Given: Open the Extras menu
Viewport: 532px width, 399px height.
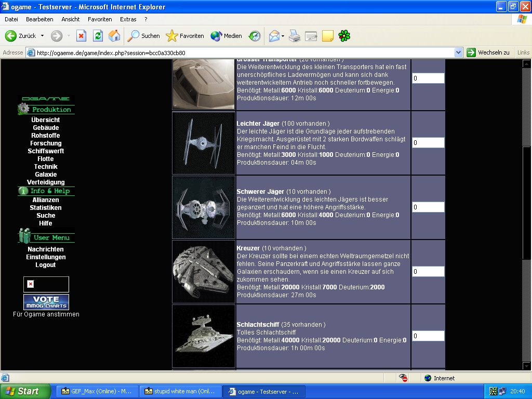Looking at the screenshot, I should coord(128,19).
